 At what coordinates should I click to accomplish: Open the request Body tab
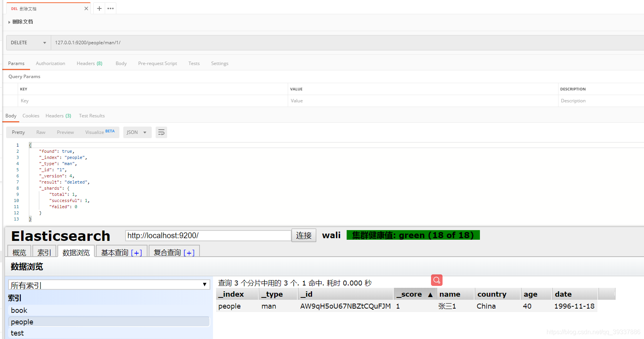click(x=121, y=63)
